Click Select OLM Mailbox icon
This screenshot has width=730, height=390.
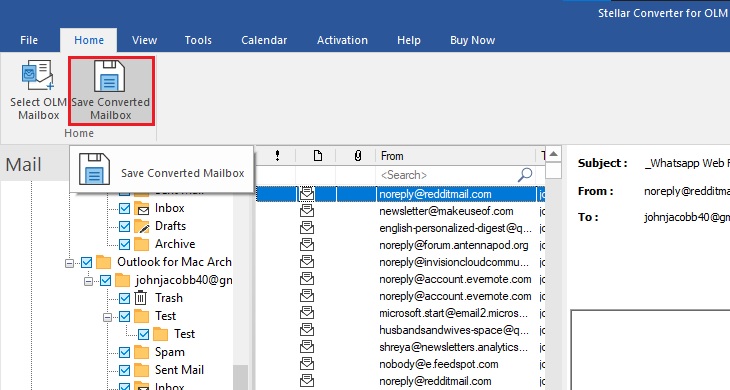(x=38, y=75)
